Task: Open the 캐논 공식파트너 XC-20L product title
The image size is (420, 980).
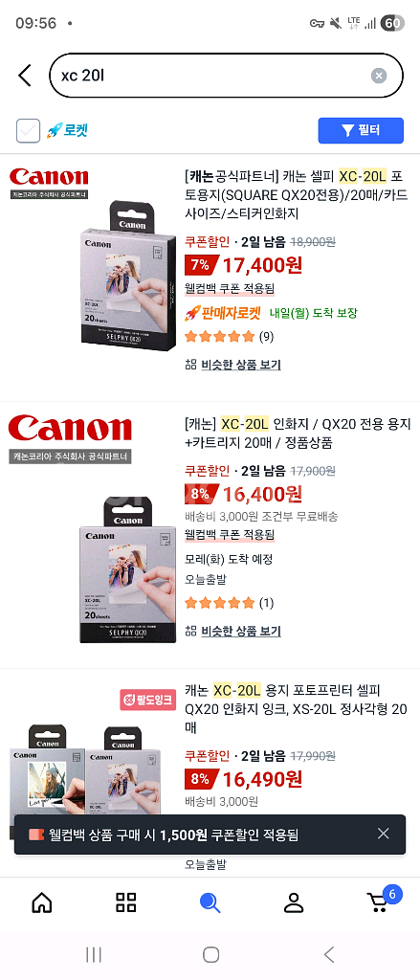Action: pyautogui.click(x=297, y=193)
